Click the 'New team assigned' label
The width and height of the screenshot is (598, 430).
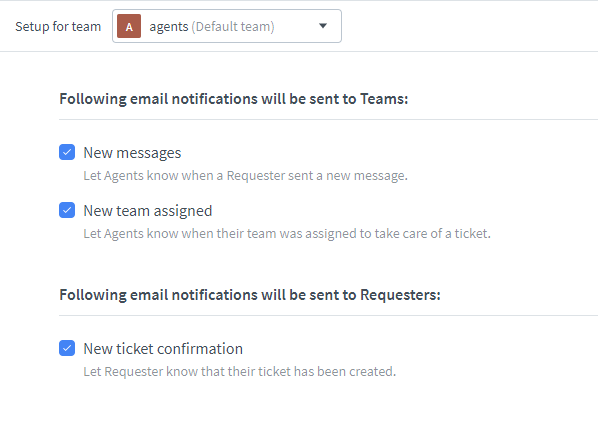(x=148, y=211)
